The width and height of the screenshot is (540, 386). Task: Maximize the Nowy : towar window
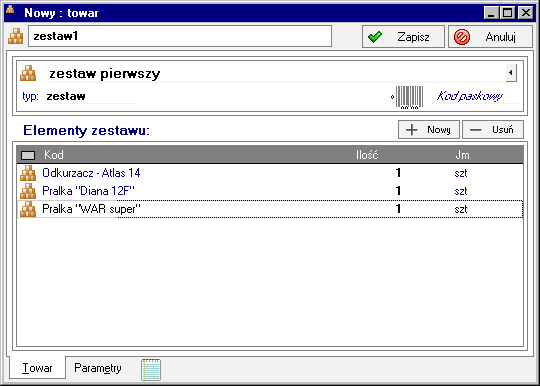point(508,13)
